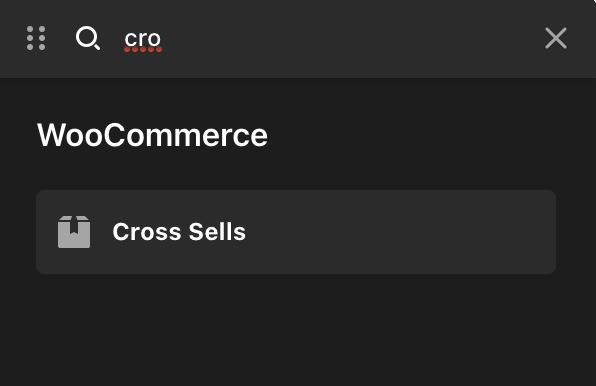
Task: Click the bookmark-marked box icon
Action: [x=74, y=232]
